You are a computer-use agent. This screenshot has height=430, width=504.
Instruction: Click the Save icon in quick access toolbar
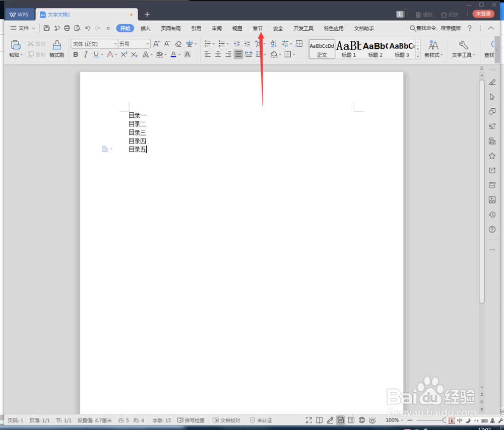[x=46, y=28]
